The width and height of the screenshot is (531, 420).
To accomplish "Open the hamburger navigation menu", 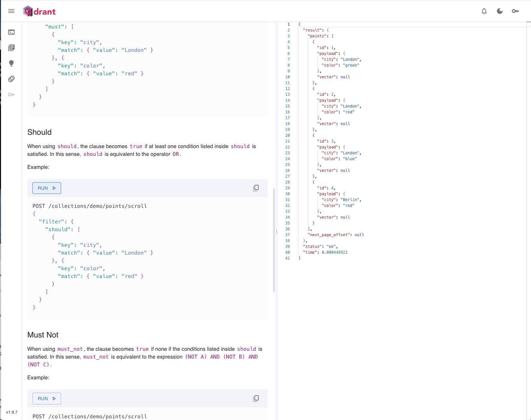I will 11,11.
